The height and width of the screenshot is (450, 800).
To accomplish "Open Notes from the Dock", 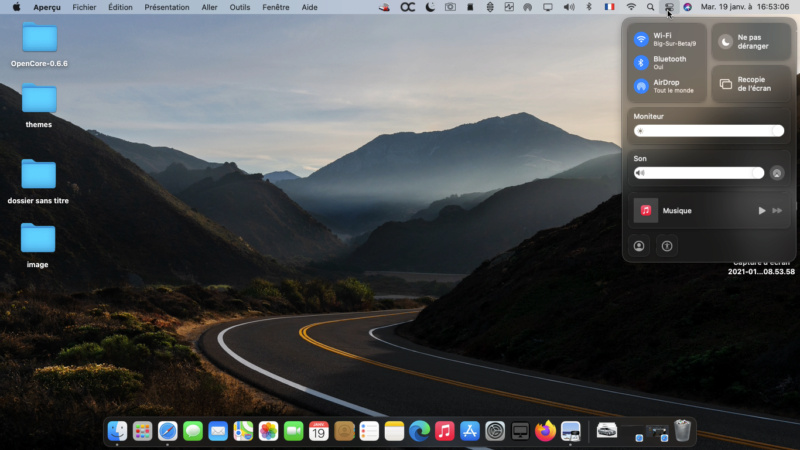I will pyautogui.click(x=394, y=431).
